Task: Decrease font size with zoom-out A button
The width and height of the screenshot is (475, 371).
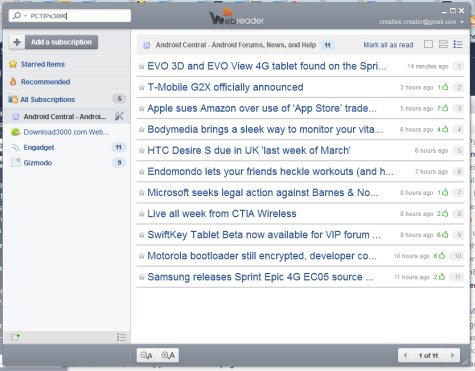Action: pyautogui.click(x=147, y=355)
